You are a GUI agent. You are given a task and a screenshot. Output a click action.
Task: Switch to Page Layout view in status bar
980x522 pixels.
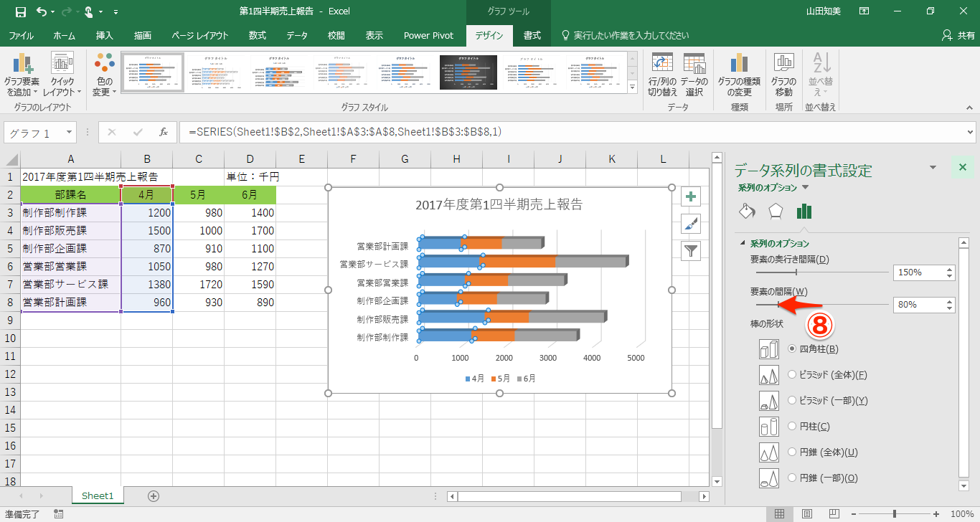[x=808, y=513]
